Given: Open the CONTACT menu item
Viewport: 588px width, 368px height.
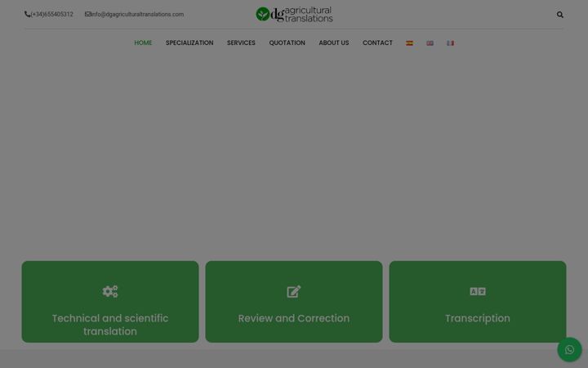Looking at the screenshot, I should pyautogui.click(x=377, y=43).
